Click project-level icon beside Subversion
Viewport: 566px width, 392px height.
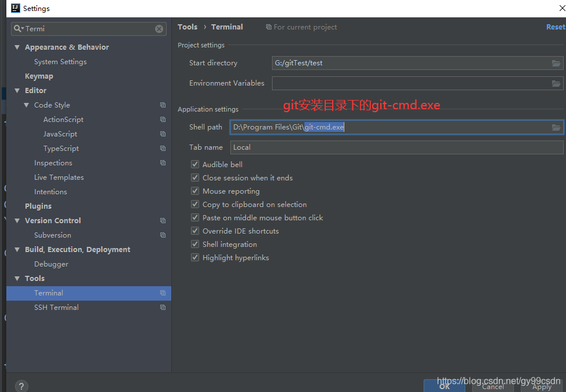(163, 235)
